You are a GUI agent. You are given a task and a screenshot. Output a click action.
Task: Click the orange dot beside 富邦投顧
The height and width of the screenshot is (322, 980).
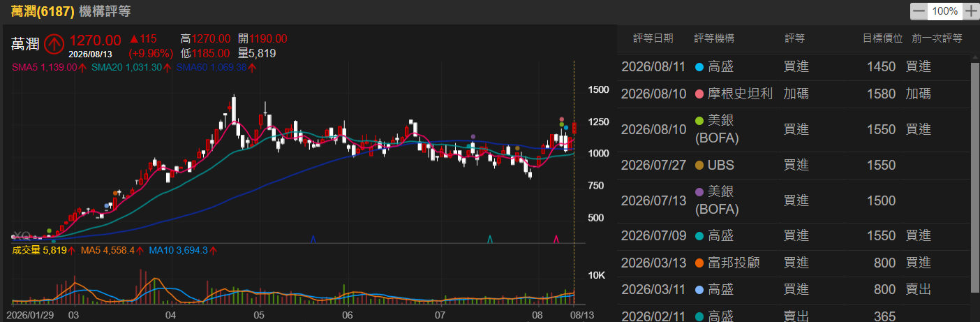(699, 263)
